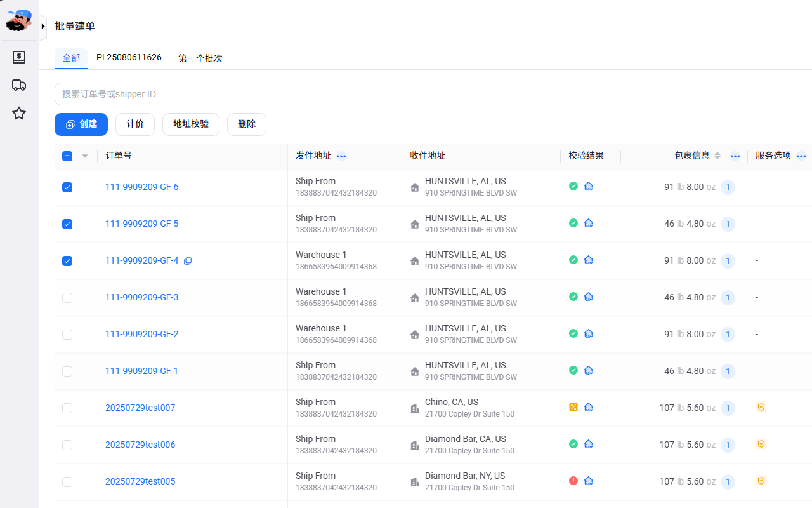Open order 111-9909209-GF-3 link

pyautogui.click(x=141, y=297)
